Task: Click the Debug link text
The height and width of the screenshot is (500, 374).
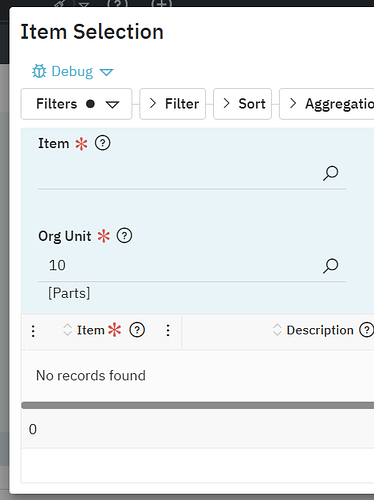Action: pyautogui.click(x=72, y=71)
